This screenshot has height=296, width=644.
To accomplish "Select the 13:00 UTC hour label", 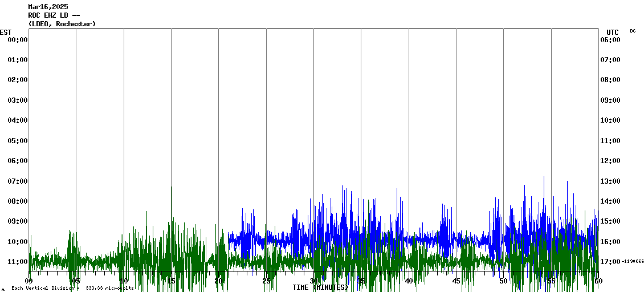I will tap(610, 181).
